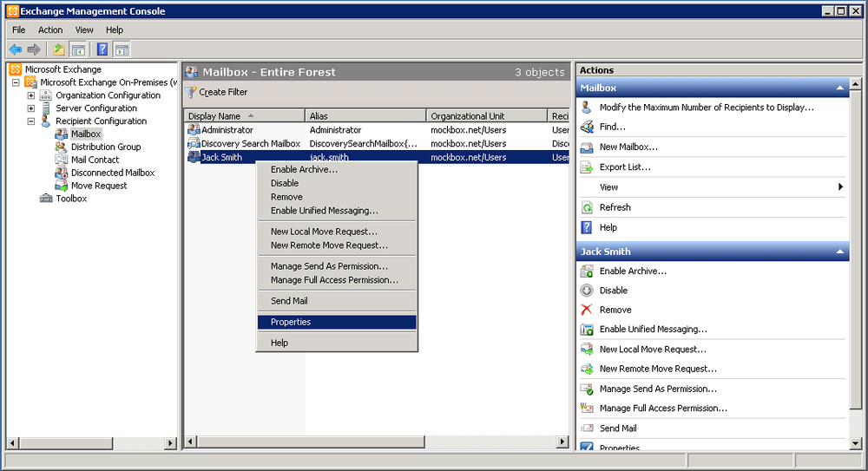Click the Find icon in Actions pane

pyautogui.click(x=587, y=127)
